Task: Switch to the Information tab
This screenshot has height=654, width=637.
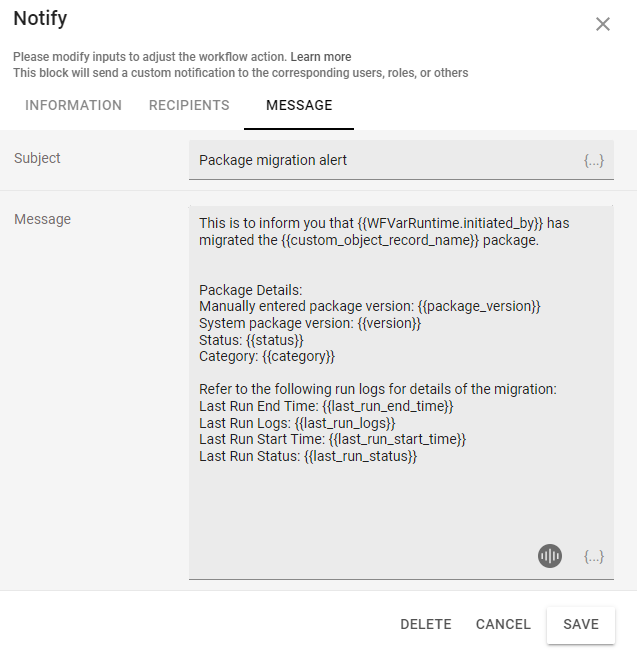Action: [x=74, y=105]
